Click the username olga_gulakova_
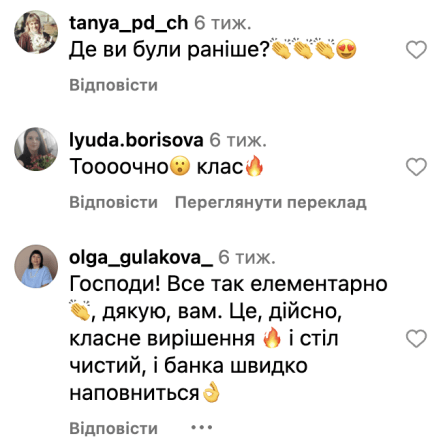 coord(141,258)
